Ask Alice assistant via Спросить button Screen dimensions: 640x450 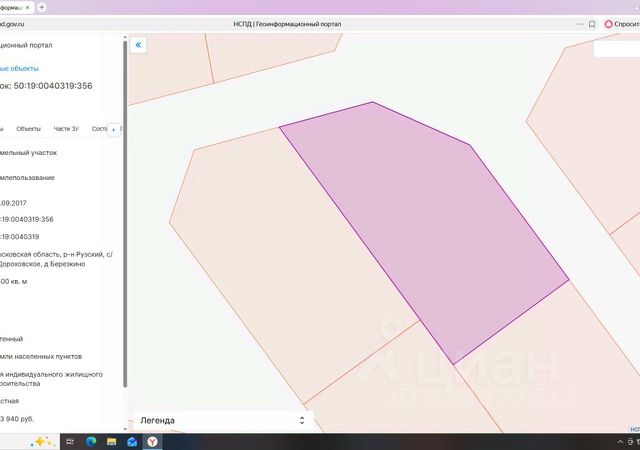[x=622, y=24]
